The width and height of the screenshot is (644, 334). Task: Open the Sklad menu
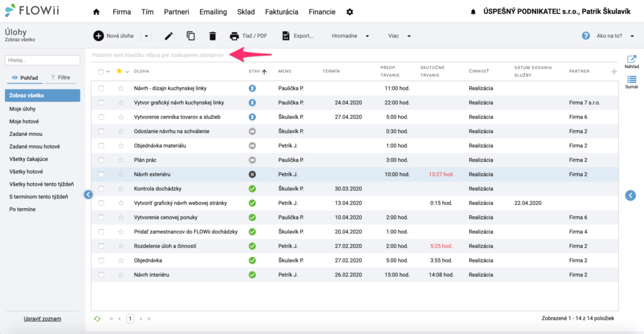[x=246, y=12]
